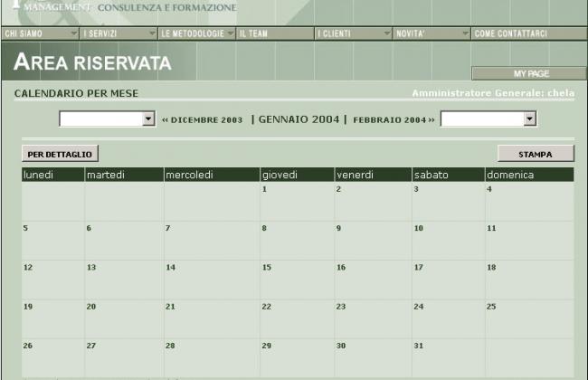Go to next month FEBBRAIO 2004

pos(394,119)
